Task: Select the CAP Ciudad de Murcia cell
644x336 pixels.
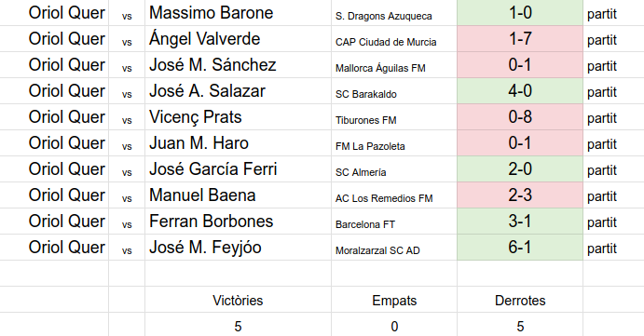Action: (x=394, y=38)
